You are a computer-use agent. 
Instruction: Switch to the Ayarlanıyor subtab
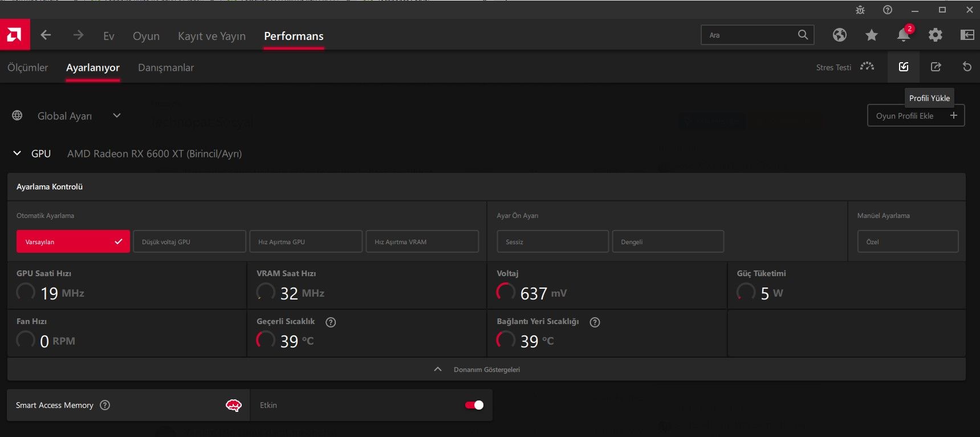click(x=93, y=67)
